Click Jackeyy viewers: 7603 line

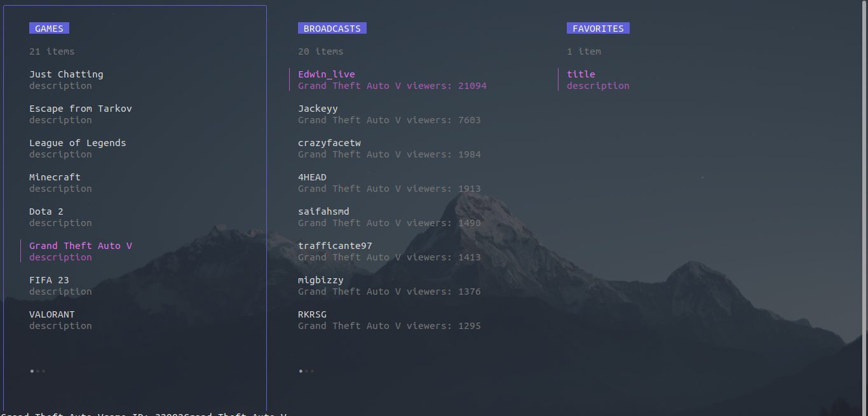tap(390, 120)
